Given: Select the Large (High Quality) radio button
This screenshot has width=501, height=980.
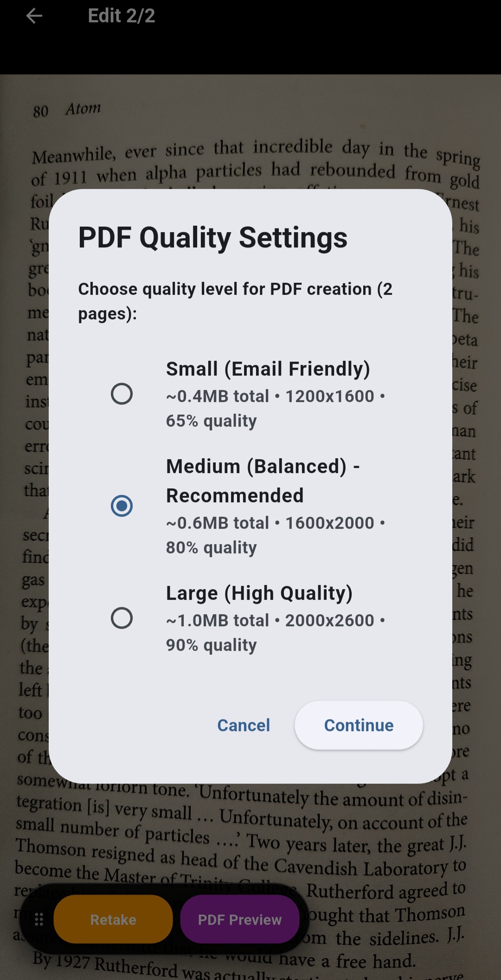Looking at the screenshot, I should pos(122,618).
